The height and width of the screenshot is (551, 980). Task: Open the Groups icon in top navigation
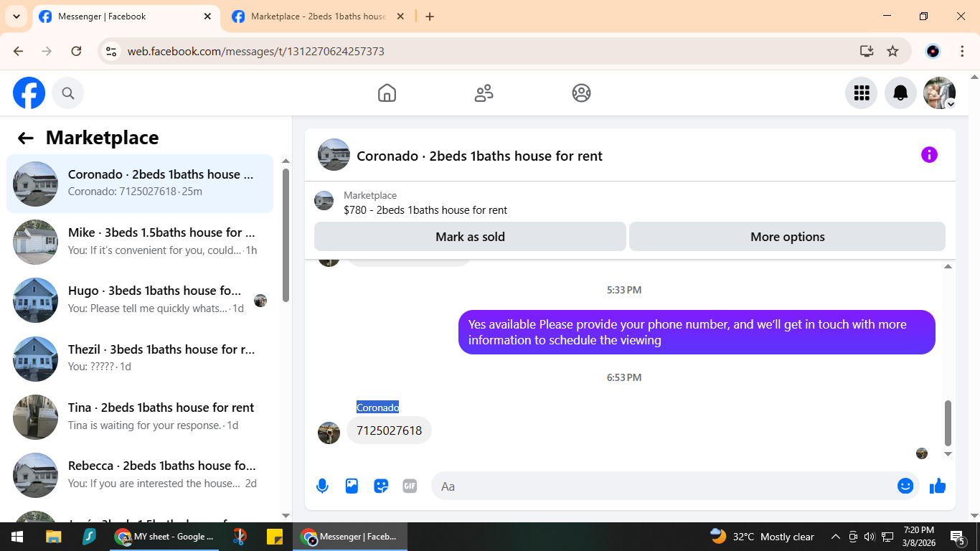click(x=581, y=93)
